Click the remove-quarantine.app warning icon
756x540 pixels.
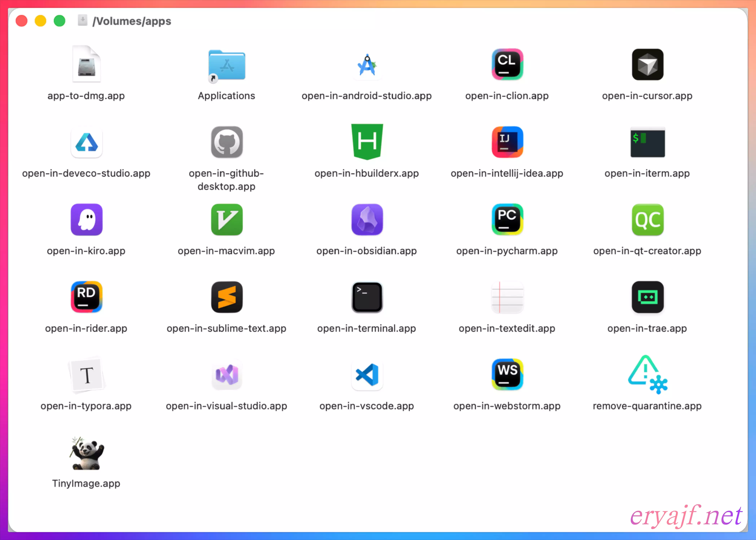pos(647,374)
